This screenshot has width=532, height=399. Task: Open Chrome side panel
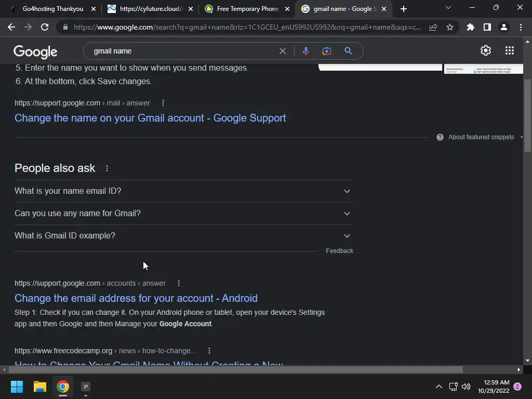(487, 27)
